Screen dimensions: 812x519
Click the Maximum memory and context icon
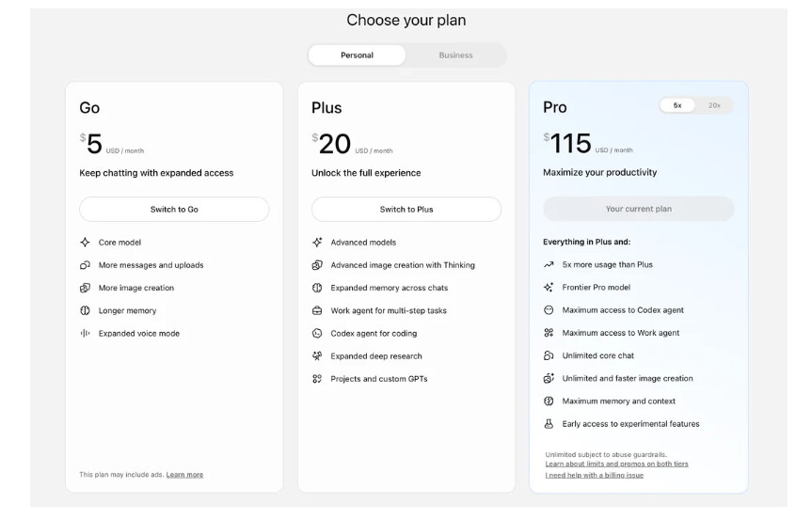[549, 401]
